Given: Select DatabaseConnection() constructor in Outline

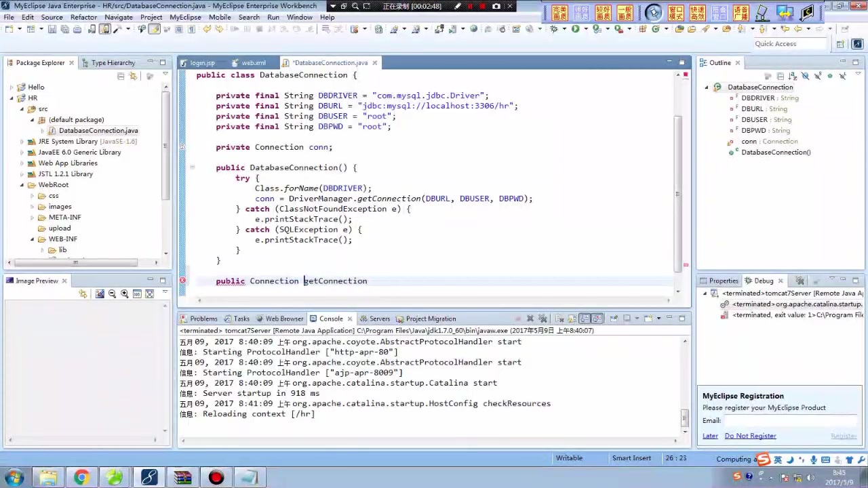Looking at the screenshot, I should click(776, 152).
